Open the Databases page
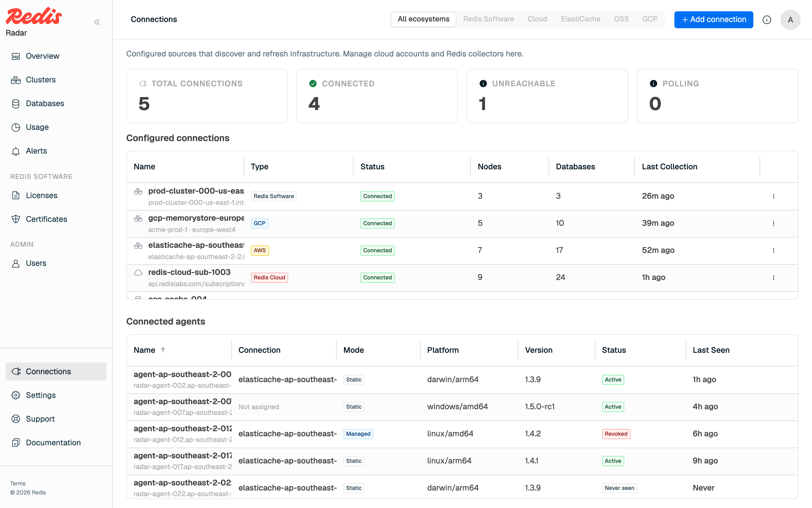 click(x=56, y=104)
